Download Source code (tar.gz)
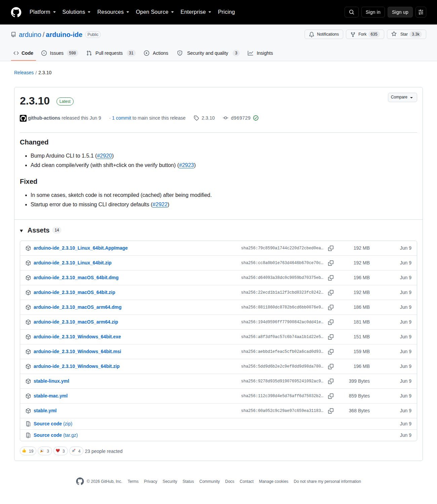The width and height of the screenshot is (437, 504). [x=56, y=435]
